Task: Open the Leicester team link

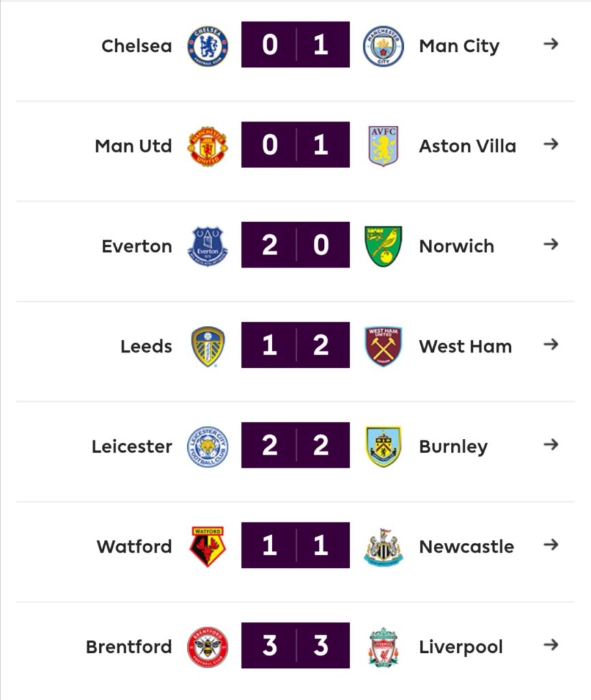Action: (x=132, y=446)
